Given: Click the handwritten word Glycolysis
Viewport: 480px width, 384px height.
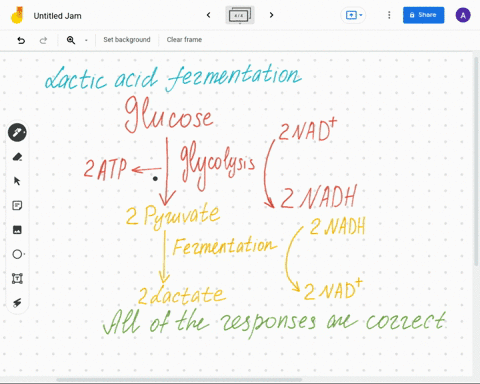Looking at the screenshot, I should pyautogui.click(x=217, y=166).
